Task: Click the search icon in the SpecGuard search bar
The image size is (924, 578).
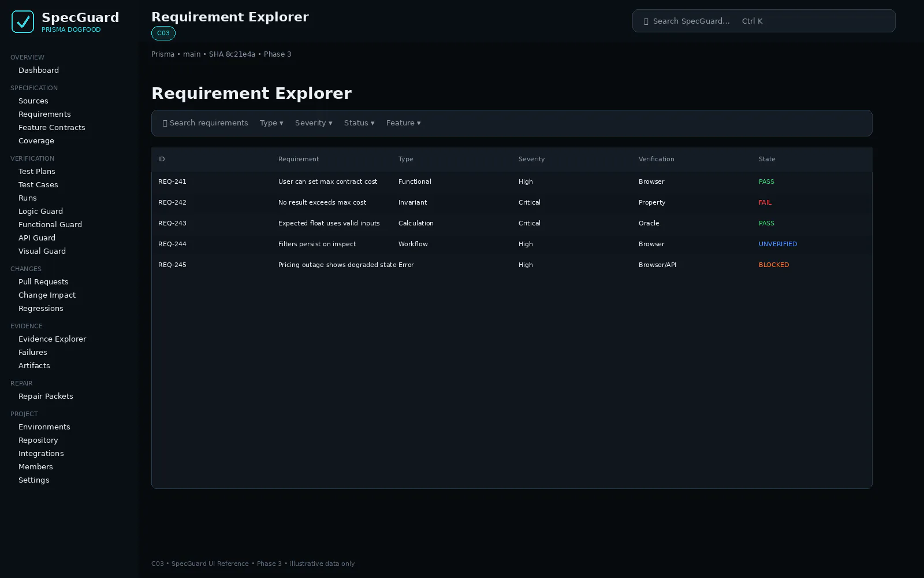Action: 646,21
